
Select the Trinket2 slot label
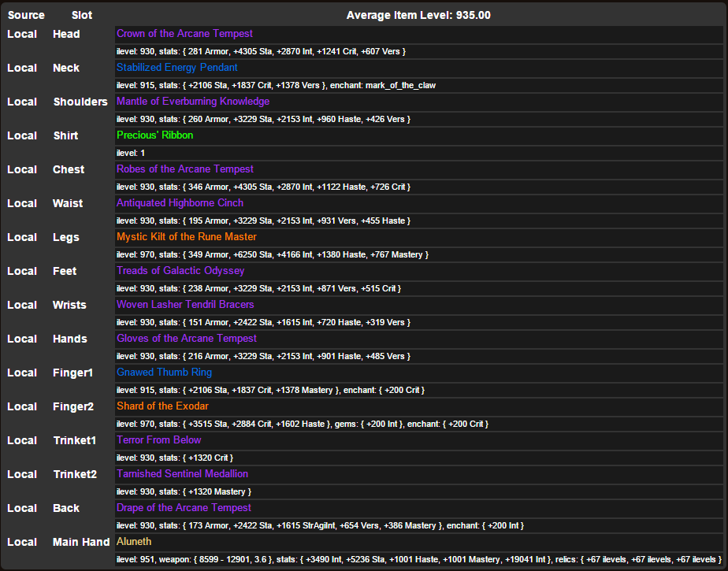(75, 475)
